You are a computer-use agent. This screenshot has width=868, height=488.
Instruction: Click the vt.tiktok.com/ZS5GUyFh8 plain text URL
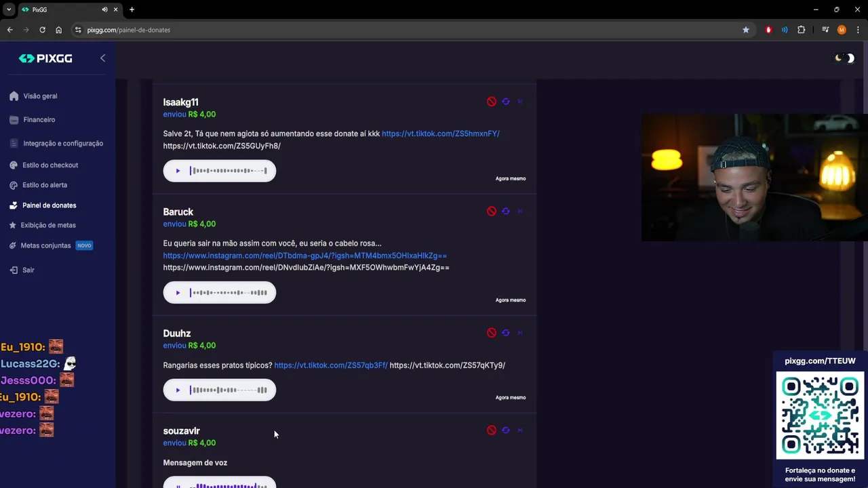click(x=222, y=146)
